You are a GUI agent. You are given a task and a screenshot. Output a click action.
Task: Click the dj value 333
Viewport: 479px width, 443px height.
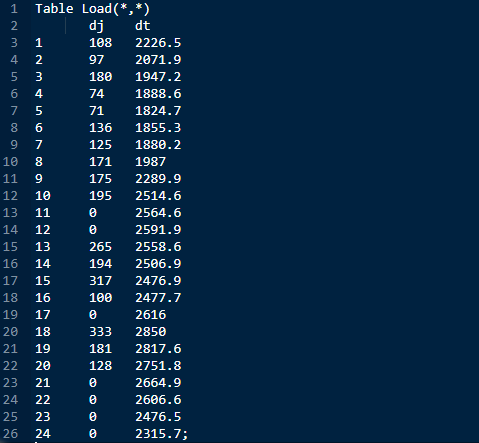pos(100,332)
